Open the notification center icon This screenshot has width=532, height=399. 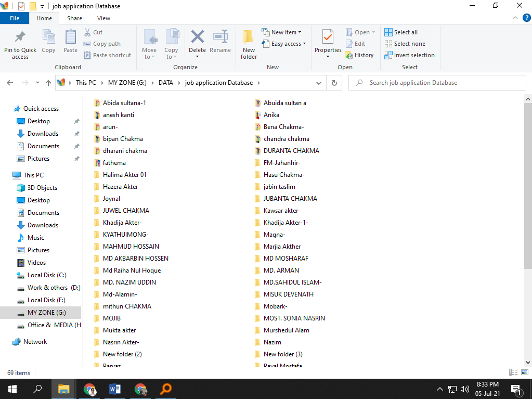516,390
